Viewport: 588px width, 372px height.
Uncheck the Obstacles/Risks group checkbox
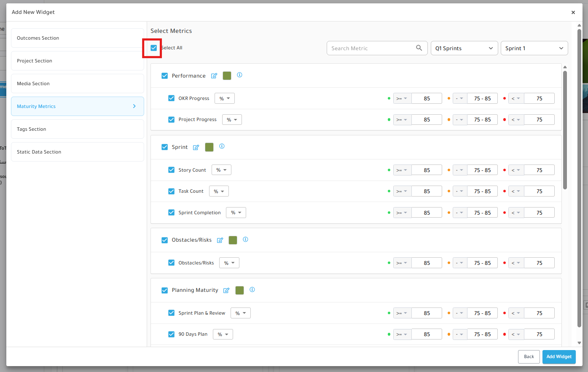point(165,240)
